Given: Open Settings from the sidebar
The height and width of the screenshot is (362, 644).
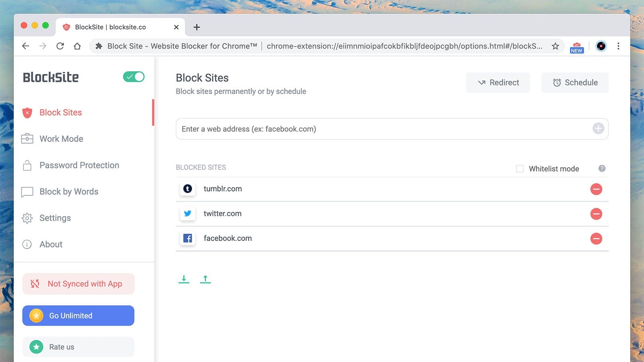Looking at the screenshot, I should 55,218.
